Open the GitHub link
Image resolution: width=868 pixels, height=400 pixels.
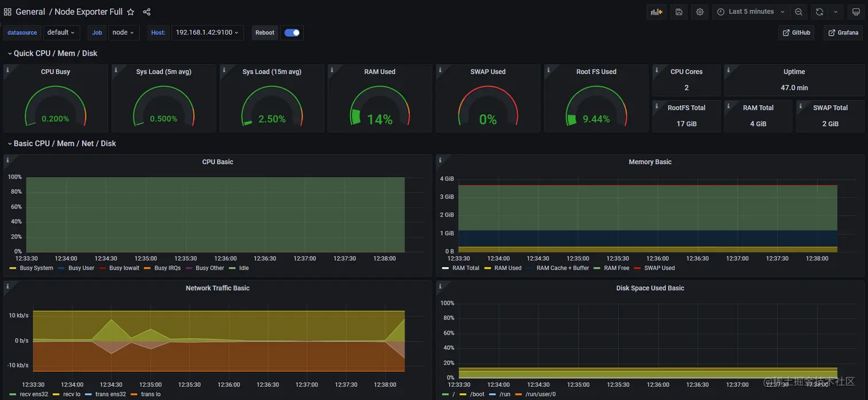click(796, 33)
